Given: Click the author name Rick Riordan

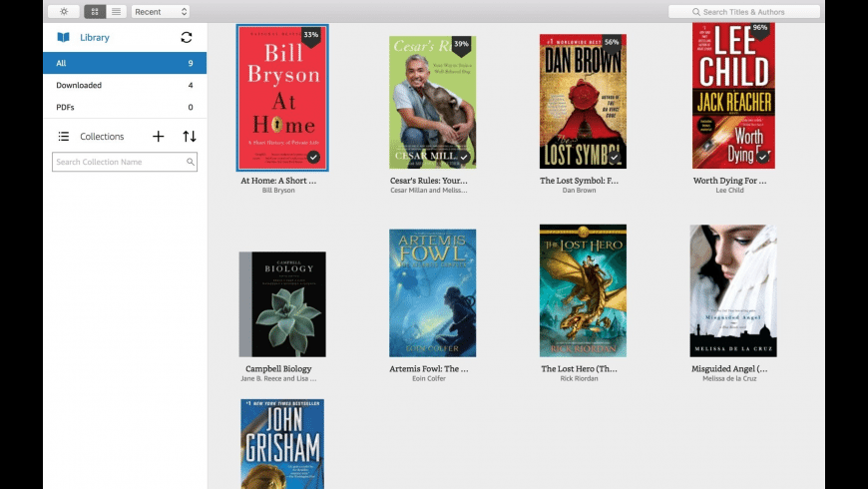Looking at the screenshot, I should pyautogui.click(x=579, y=379).
